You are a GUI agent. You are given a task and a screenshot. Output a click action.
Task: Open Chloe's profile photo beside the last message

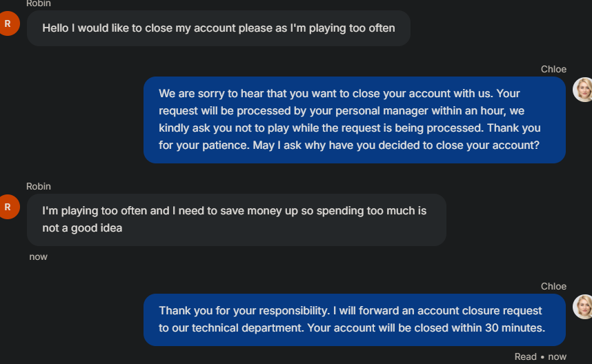click(x=583, y=307)
